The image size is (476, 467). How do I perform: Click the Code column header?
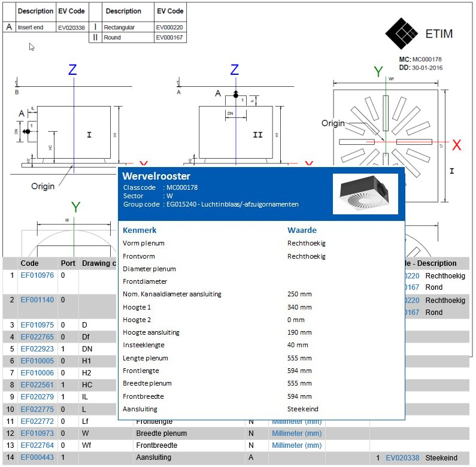pos(29,263)
